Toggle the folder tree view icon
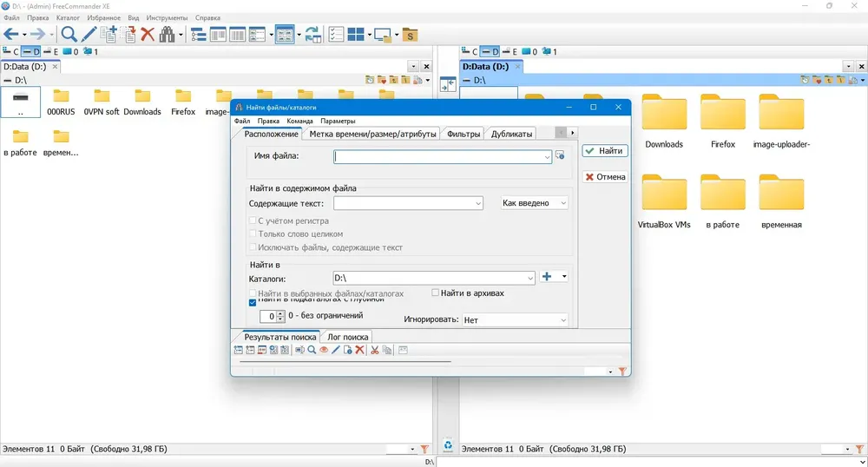This screenshot has height=467, width=868. pyautogui.click(x=198, y=36)
